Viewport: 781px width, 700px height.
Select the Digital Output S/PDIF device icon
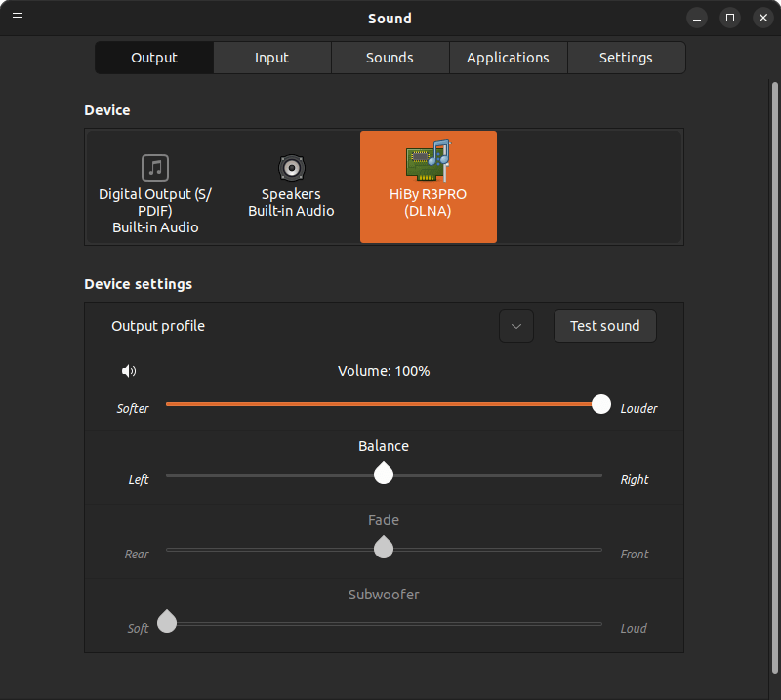coord(155,168)
